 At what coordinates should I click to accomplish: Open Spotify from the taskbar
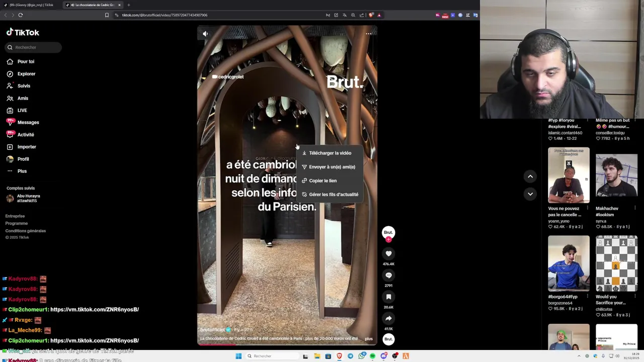pyautogui.click(x=373, y=356)
